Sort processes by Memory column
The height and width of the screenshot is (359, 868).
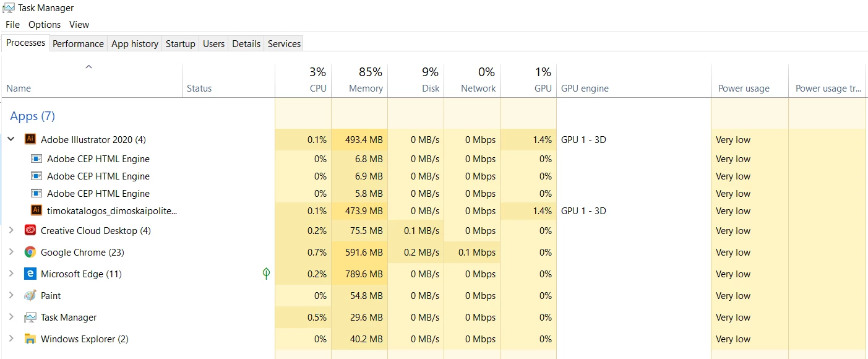point(359,80)
